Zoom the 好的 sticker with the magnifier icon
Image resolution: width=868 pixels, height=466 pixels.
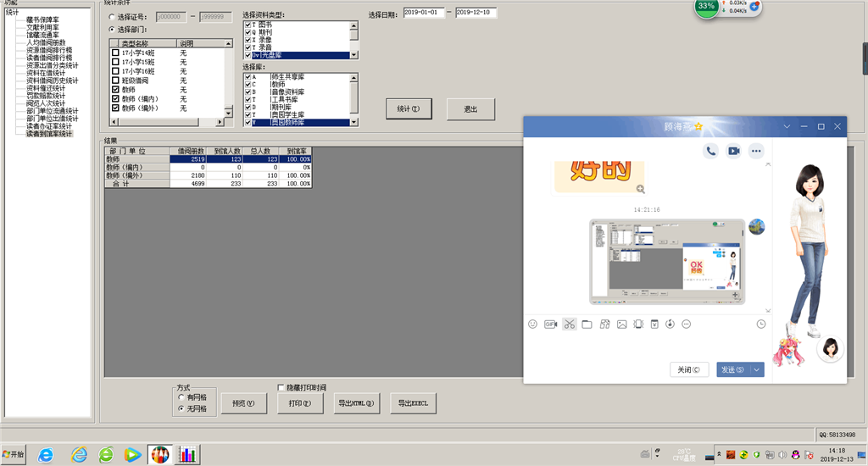[641, 189]
